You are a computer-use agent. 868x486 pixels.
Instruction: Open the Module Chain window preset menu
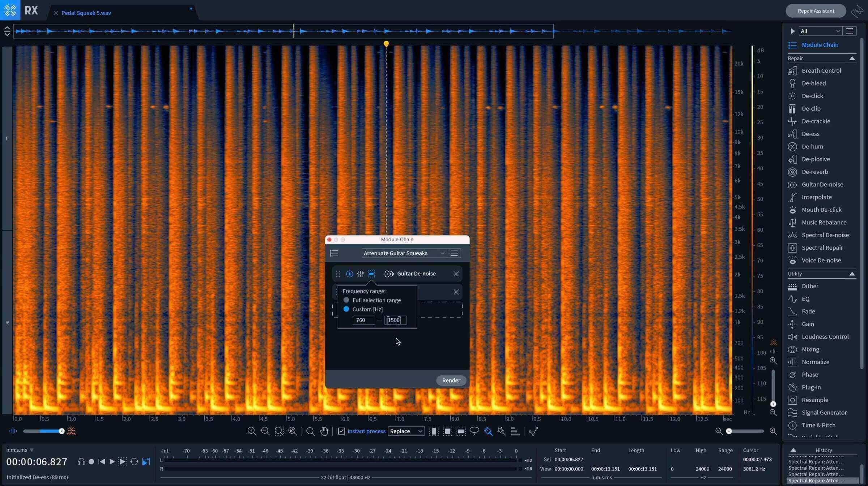pyautogui.click(x=454, y=253)
